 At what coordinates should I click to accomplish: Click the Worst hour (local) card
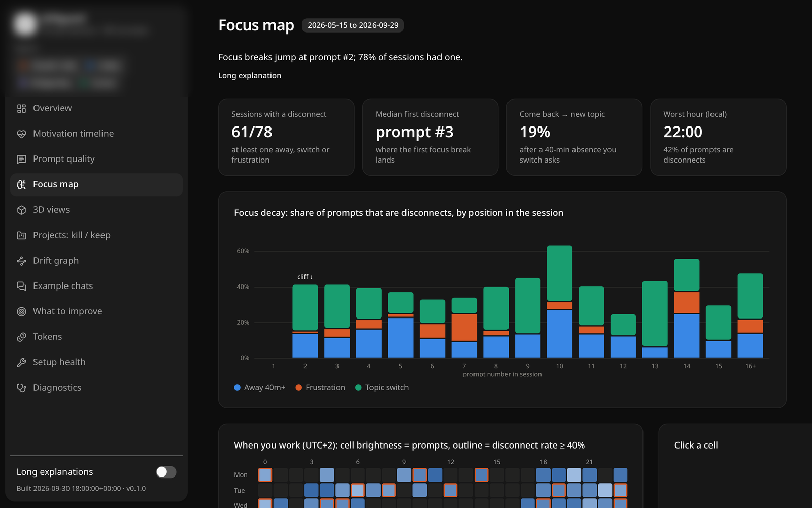pyautogui.click(x=718, y=137)
